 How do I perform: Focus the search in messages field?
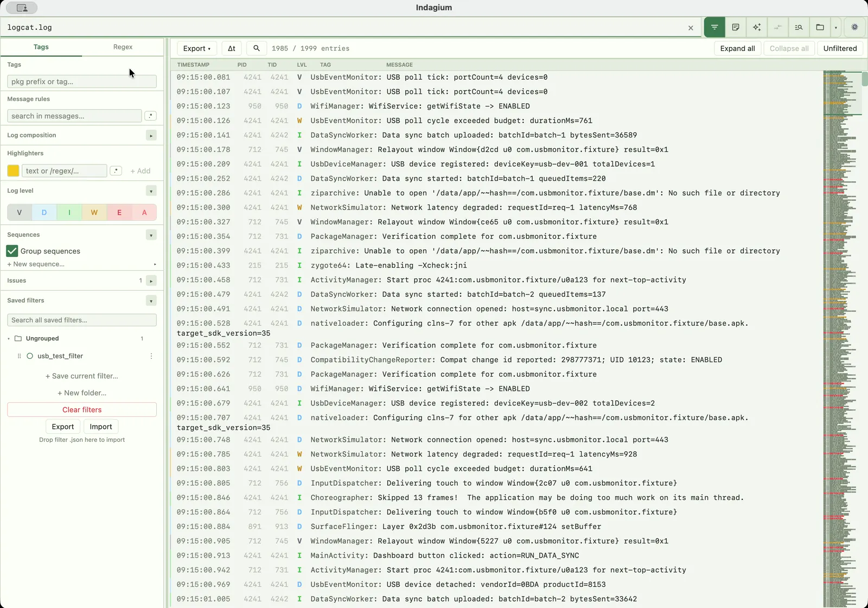74,116
